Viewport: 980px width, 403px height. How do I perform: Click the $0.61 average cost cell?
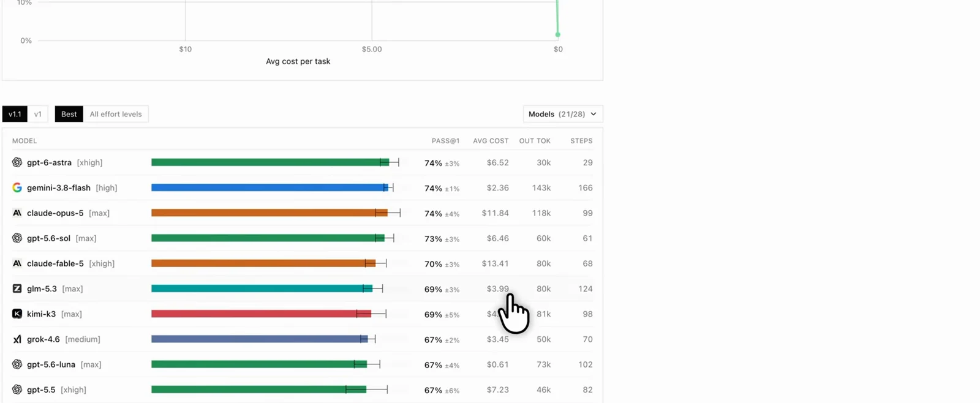[497, 364]
